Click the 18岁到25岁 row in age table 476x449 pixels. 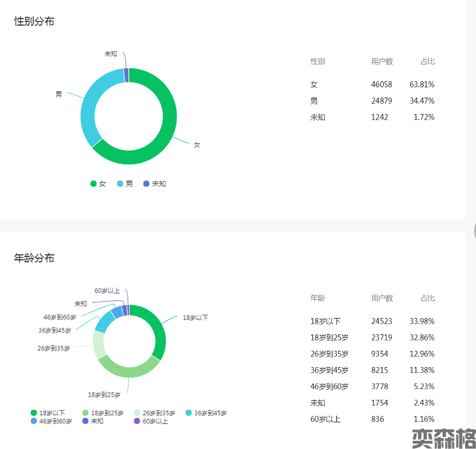(372, 337)
